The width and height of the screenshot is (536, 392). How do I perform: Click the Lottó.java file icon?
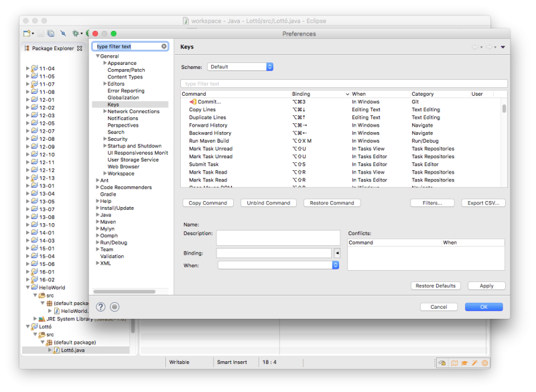(57, 350)
